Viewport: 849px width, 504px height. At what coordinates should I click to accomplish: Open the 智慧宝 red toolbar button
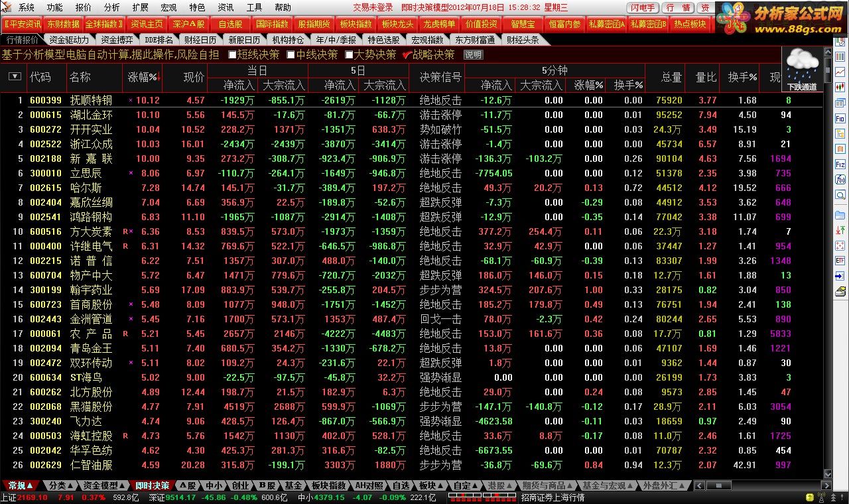click(x=523, y=24)
